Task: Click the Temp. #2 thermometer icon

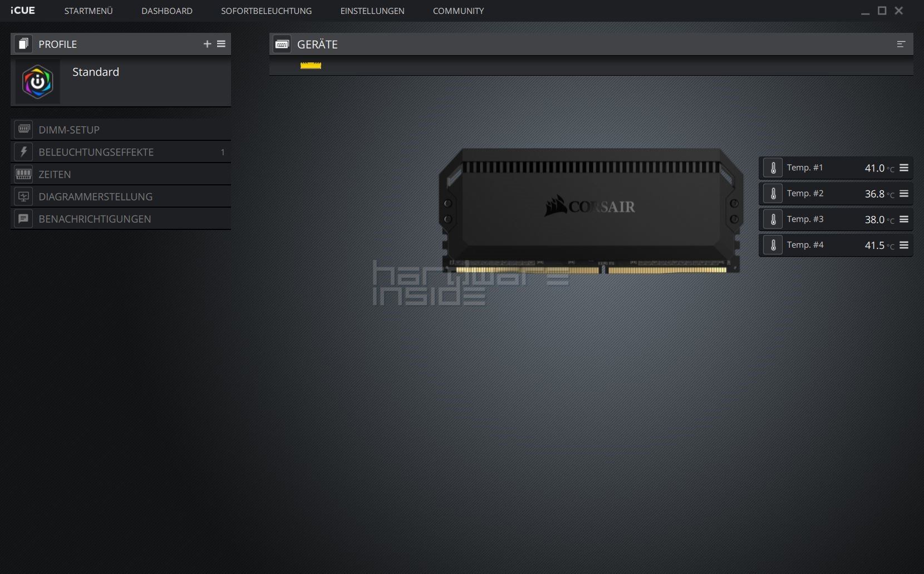Action: [x=773, y=193]
